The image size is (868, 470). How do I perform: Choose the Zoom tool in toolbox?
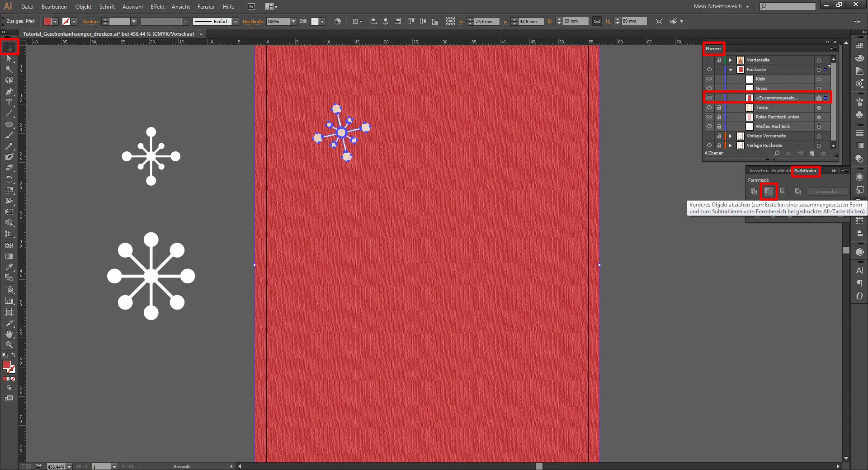click(9, 345)
